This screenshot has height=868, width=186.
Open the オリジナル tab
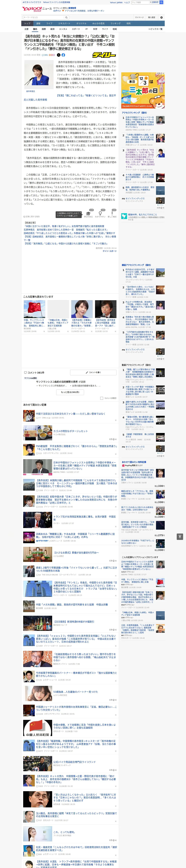pos(81,24)
